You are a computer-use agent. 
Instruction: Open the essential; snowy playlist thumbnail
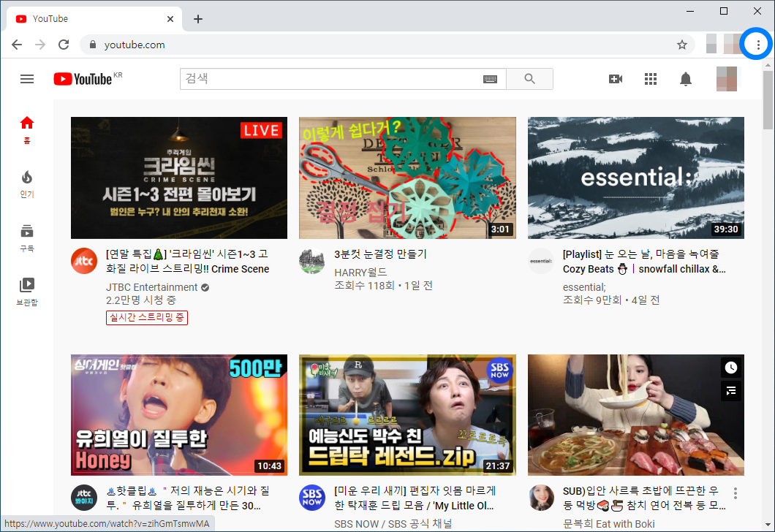635,178
